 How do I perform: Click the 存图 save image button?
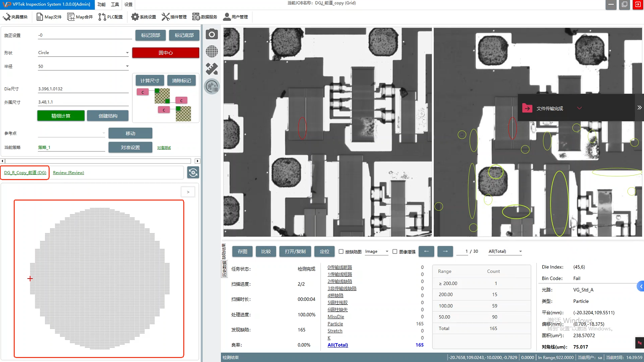tap(242, 251)
